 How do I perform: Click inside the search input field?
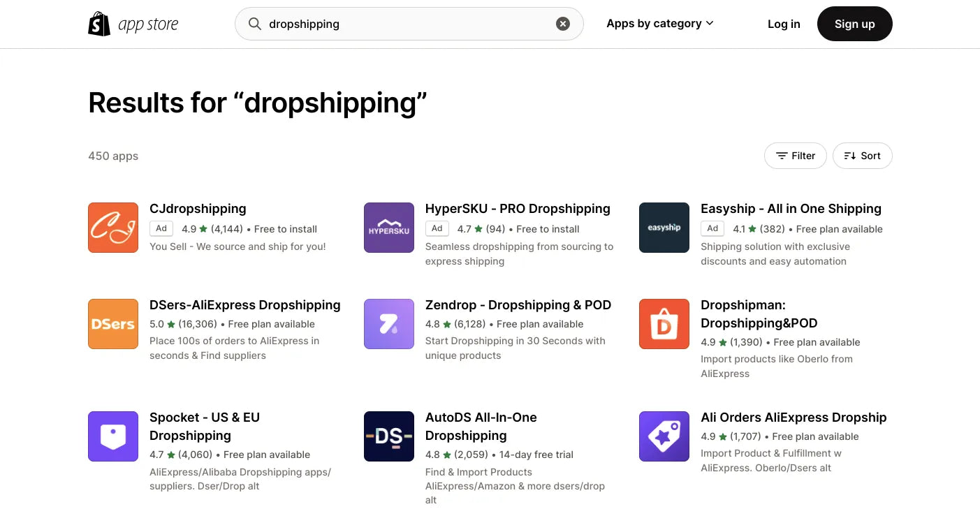[384, 24]
